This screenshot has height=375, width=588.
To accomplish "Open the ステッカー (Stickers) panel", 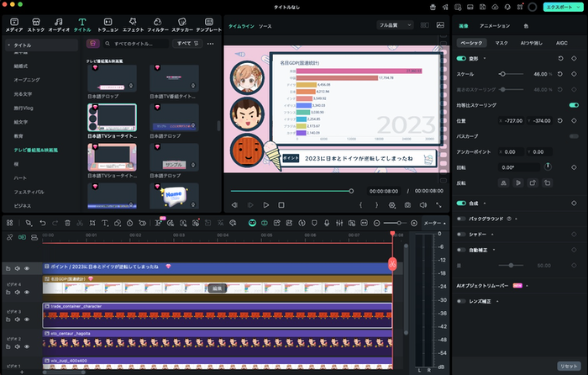I will click(x=184, y=23).
